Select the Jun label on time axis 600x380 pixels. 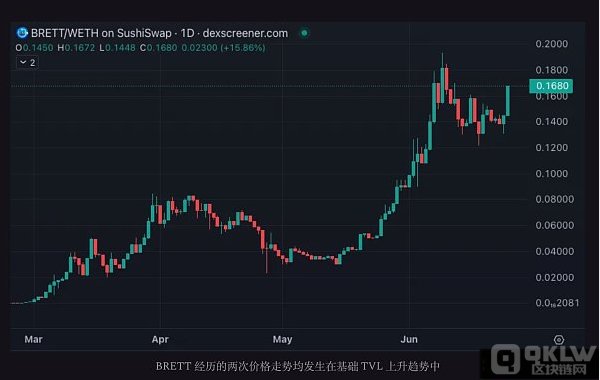point(409,339)
